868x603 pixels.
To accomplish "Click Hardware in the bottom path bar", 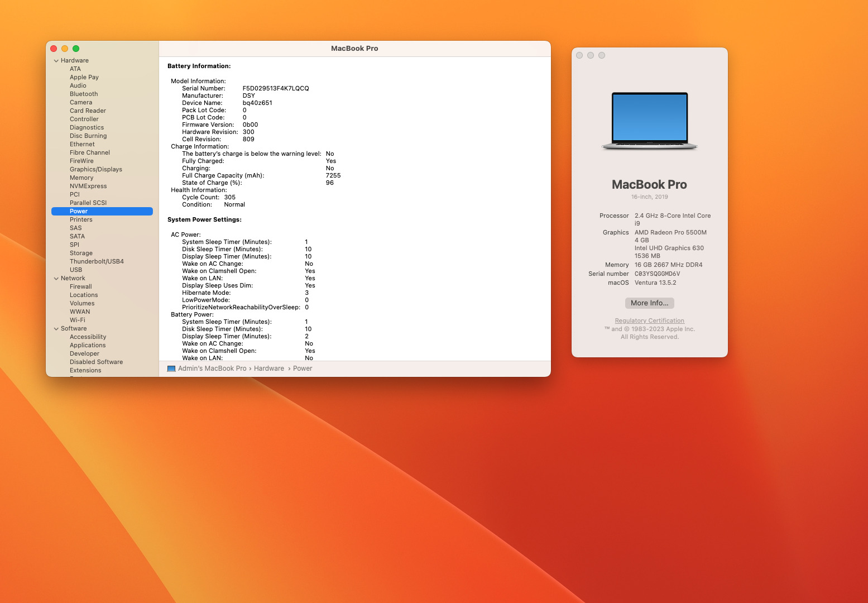I will coord(269,368).
